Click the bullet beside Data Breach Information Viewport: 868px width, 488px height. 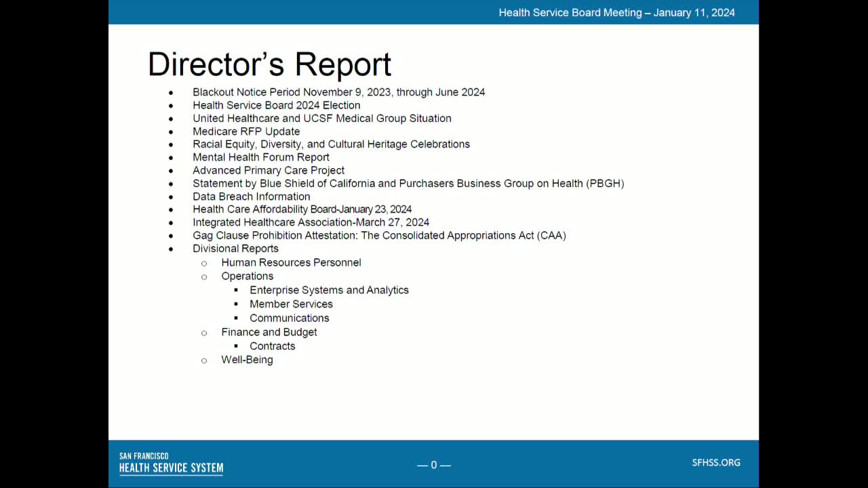[x=171, y=197]
